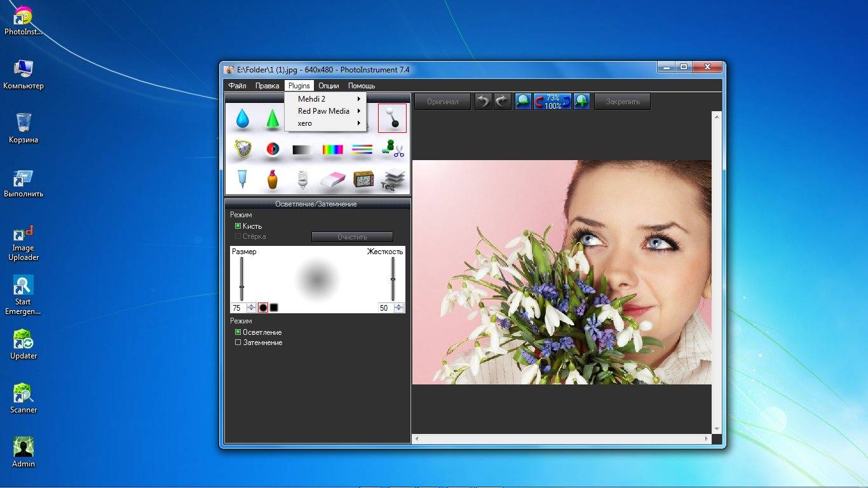This screenshot has height=488, width=868.
Task: Enable the Осветление mode option
Action: coord(238,332)
